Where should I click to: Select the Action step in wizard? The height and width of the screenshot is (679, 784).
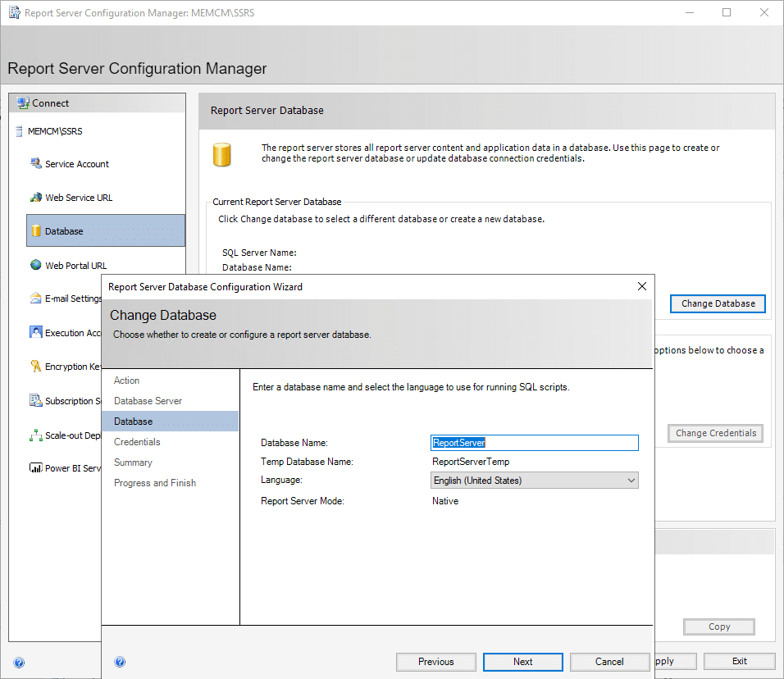coord(127,381)
